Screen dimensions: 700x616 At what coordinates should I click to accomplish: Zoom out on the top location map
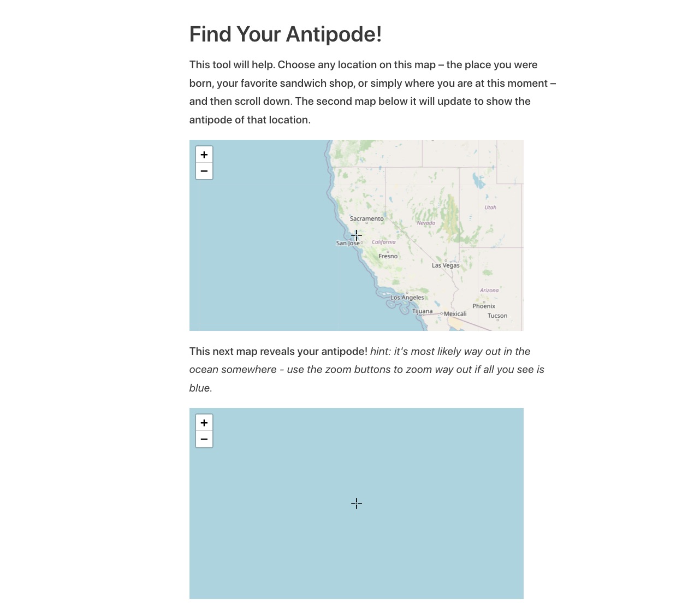point(204,171)
